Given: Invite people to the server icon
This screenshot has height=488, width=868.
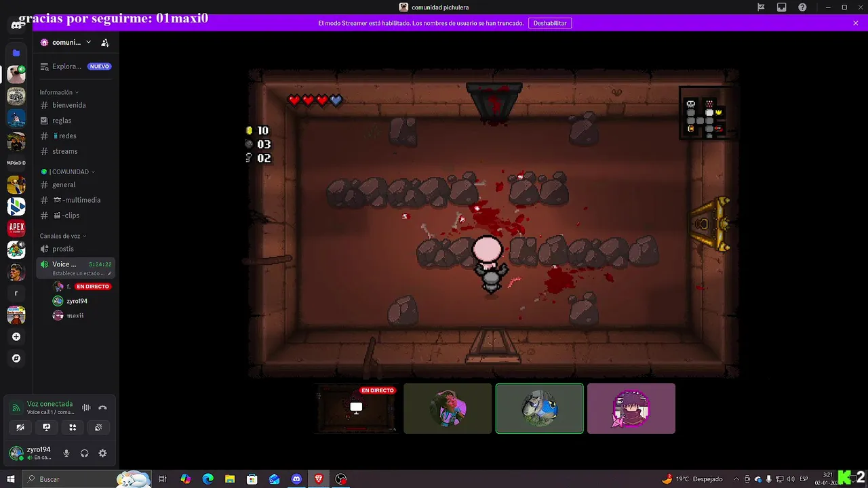Looking at the screenshot, I should tap(105, 42).
